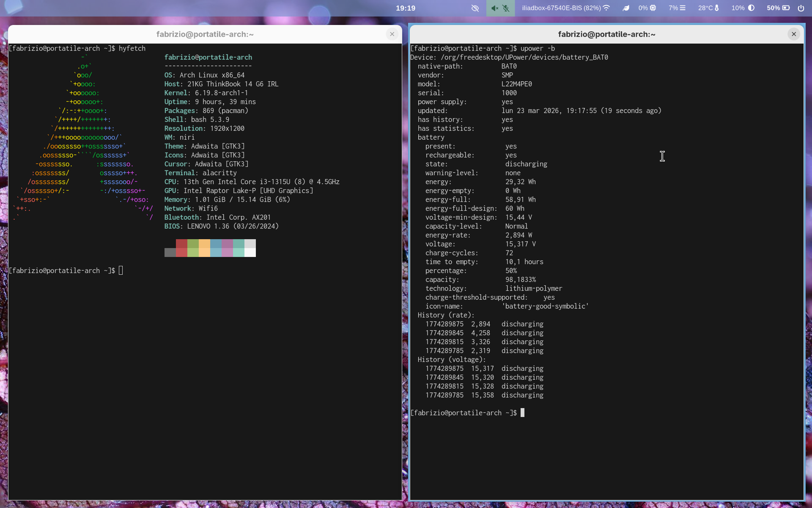This screenshot has width=812, height=508.
Task: Click the red color block in hyfetch palette
Action: pyautogui.click(x=181, y=244)
